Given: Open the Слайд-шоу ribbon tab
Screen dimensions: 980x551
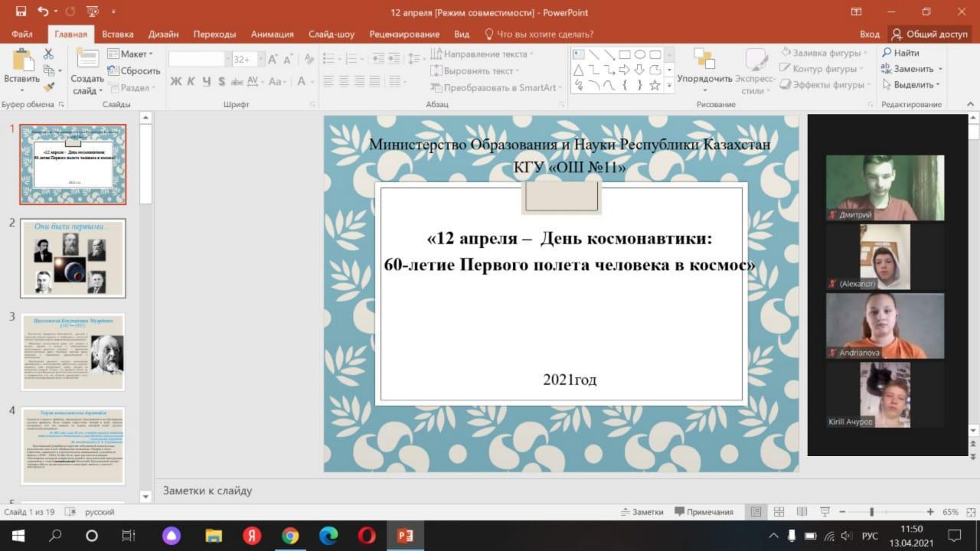Looking at the screenshot, I should 332,34.
